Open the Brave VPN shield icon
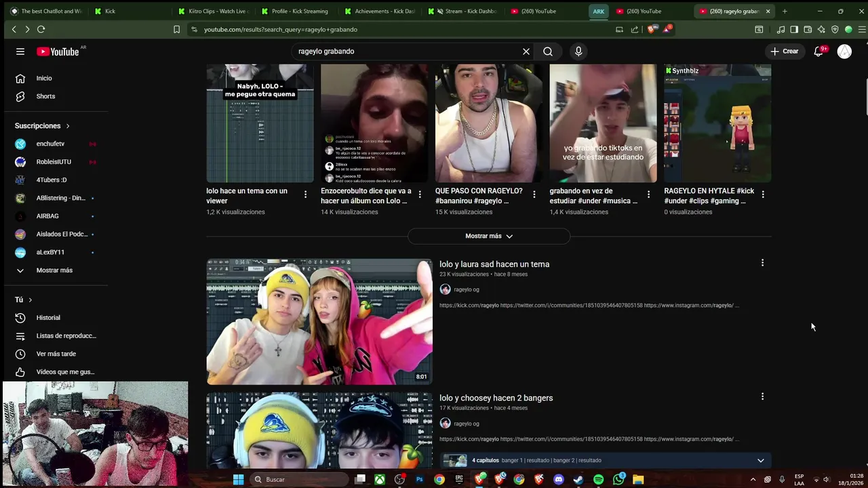The height and width of the screenshot is (488, 868). click(835, 29)
